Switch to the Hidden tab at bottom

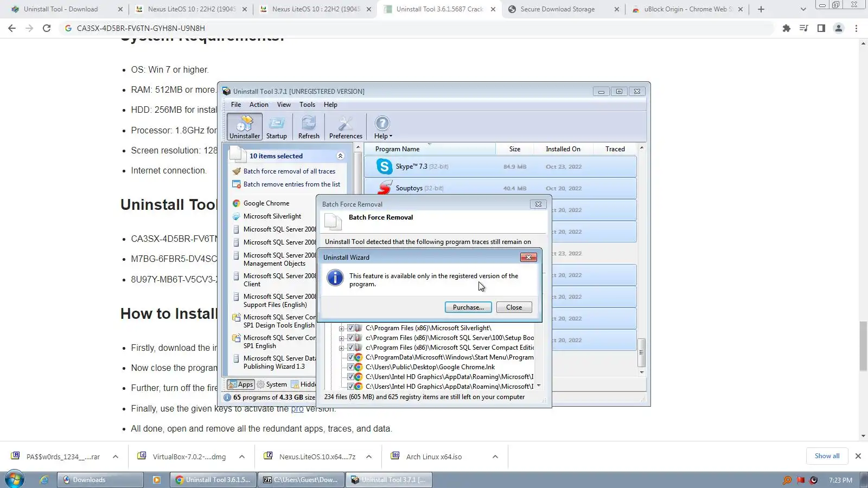[x=304, y=384]
